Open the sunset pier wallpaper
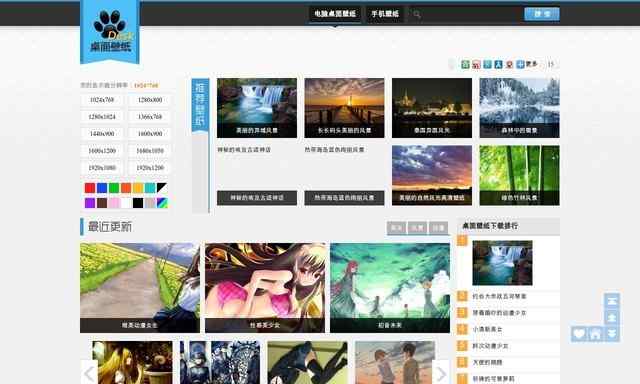 coord(344,108)
